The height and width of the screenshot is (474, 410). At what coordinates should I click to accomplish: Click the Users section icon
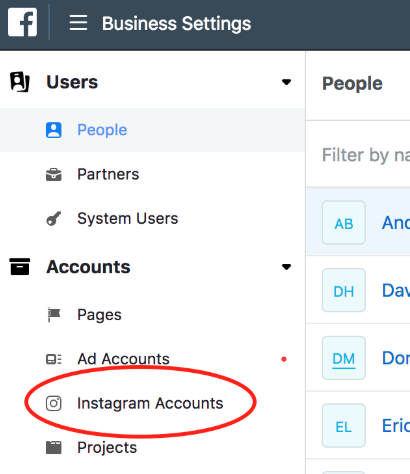click(20, 82)
